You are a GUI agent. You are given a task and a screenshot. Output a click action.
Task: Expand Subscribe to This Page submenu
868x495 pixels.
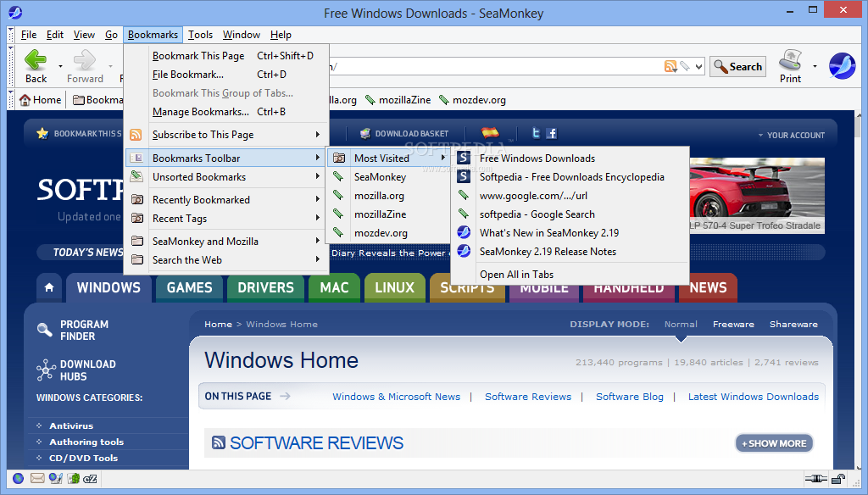(227, 135)
